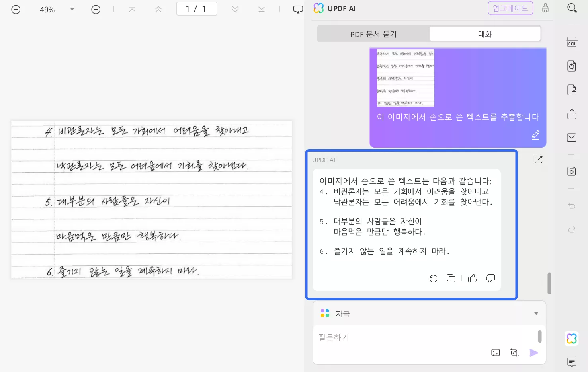
Task: Give the response a thumbs down
Action: (490, 279)
